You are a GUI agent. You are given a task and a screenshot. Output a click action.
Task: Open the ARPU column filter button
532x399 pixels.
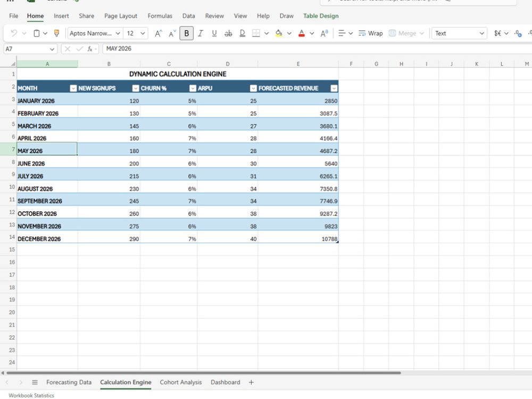[253, 88]
